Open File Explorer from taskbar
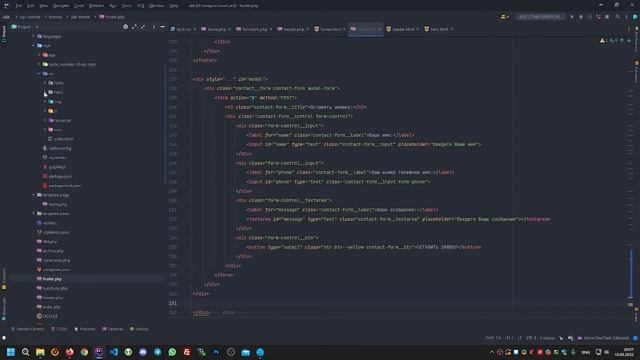640x360 pixels. tap(40, 352)
